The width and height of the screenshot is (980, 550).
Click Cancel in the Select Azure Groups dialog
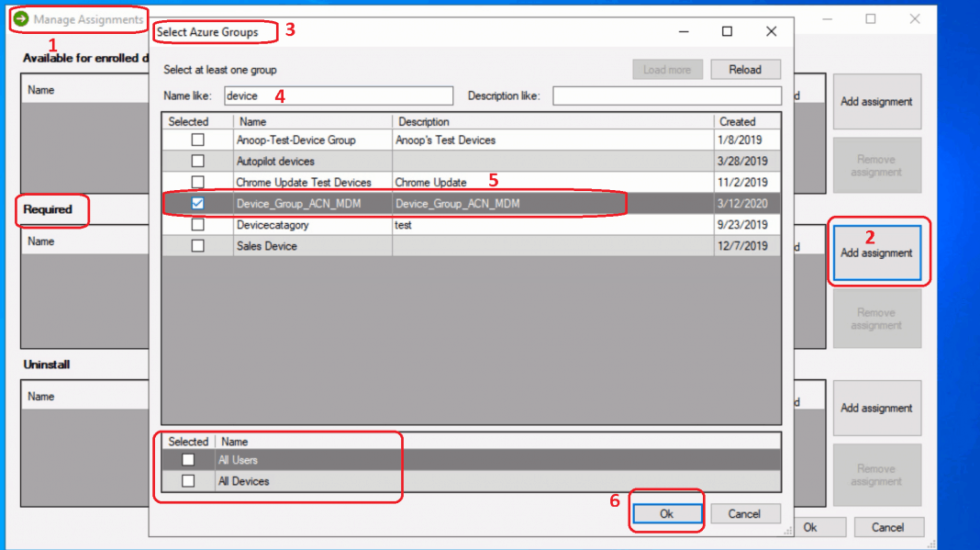click(745, 513)
